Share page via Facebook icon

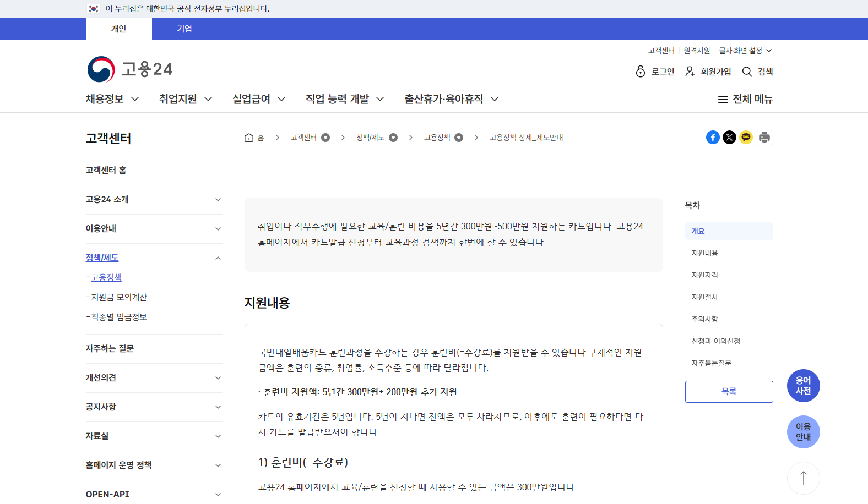pyautogui.click(x=713, y=138)
